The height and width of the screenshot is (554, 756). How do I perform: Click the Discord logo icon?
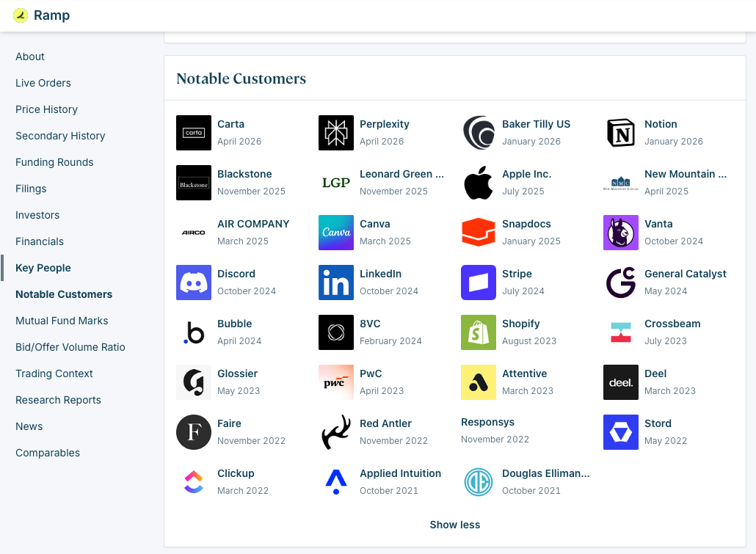194,283
